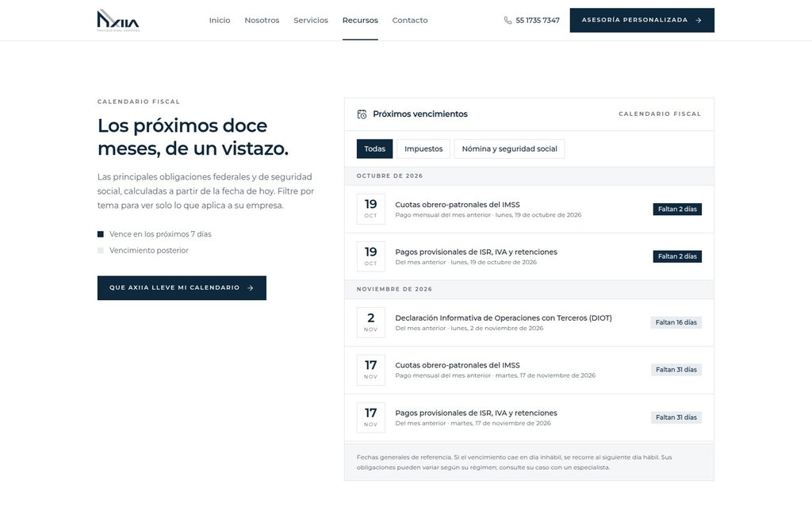
Task: Click the Vencimiento posterior legend text
Action: tap(148, 250)
